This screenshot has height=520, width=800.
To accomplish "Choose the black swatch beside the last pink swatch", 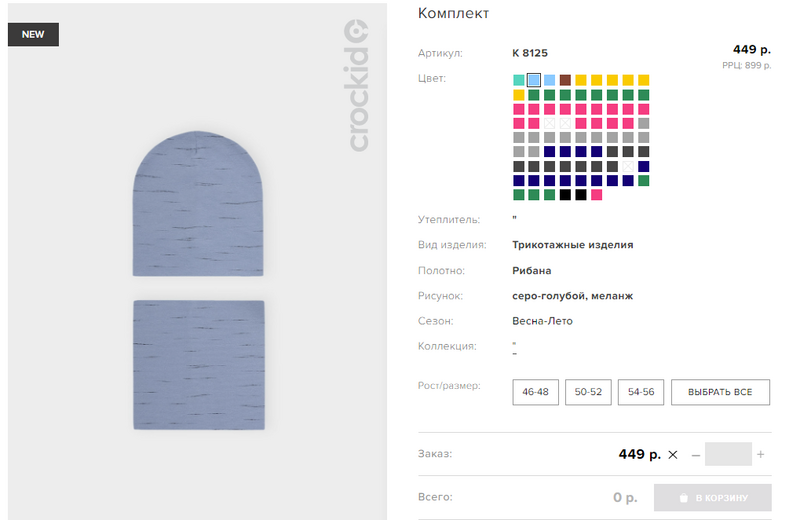I will [581, 194].
